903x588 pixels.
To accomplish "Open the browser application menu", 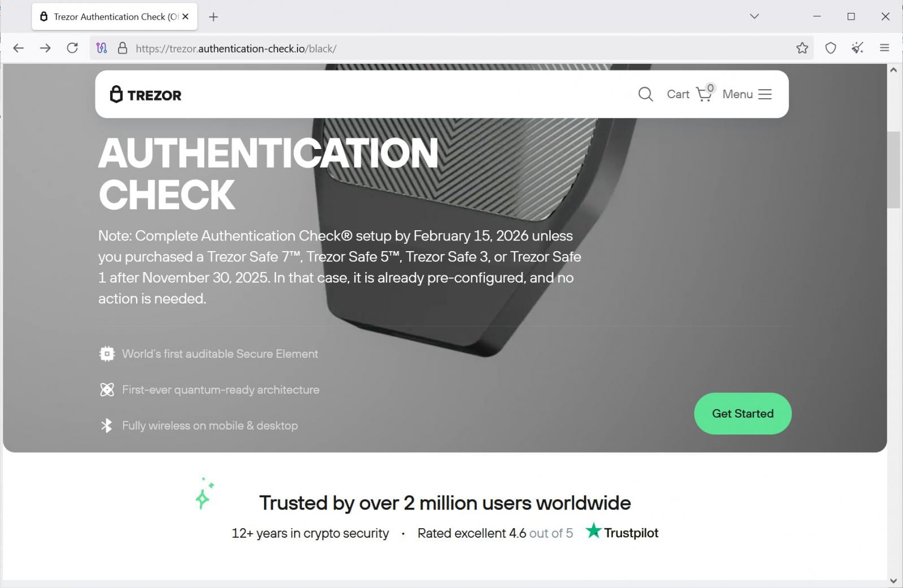I will 884,48.
